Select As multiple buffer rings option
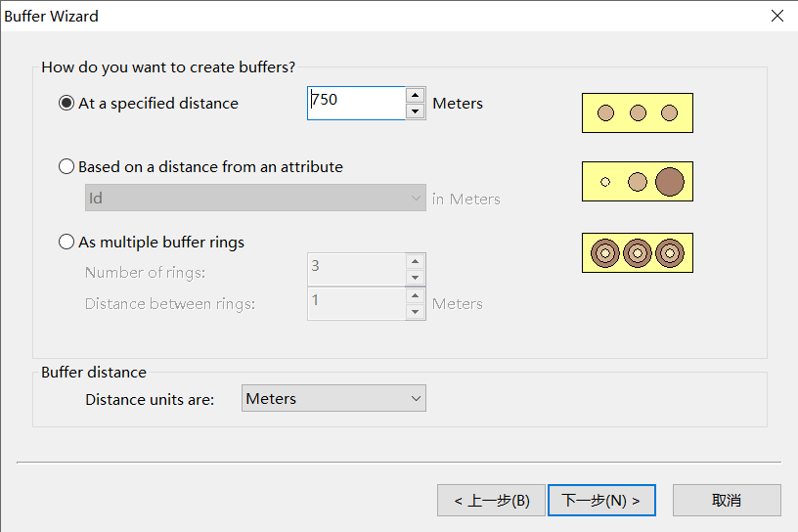Viewport: 798px width, 532px height. coord(67,242)
